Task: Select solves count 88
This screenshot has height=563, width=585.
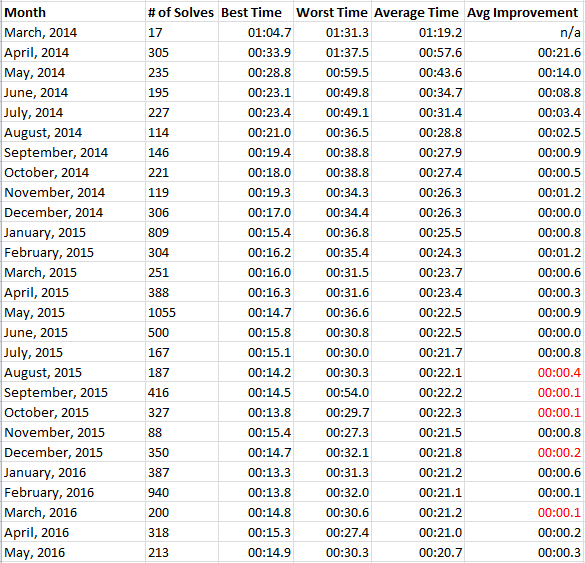Action: tap(182, 432)
